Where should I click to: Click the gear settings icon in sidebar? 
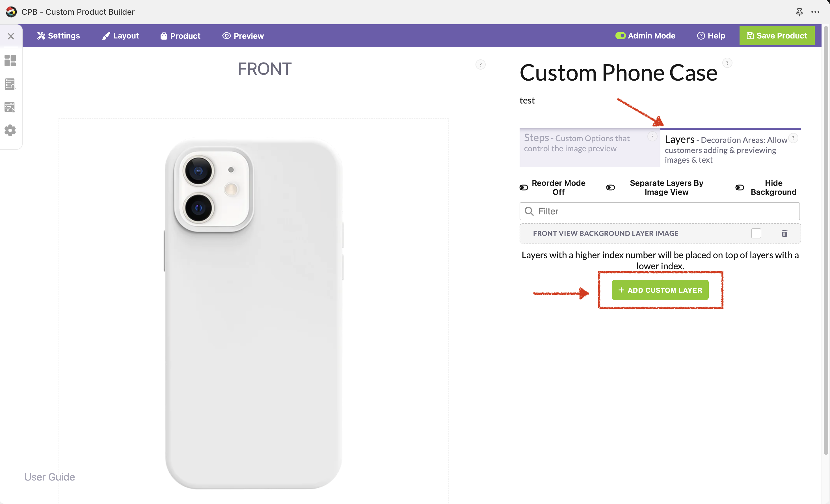coord(10,130)
